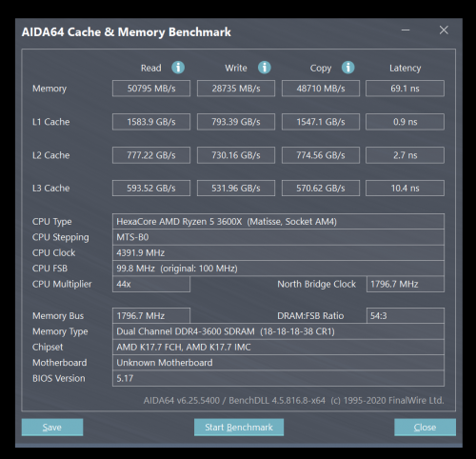Click the Copy column info icon

pos(347,68)
